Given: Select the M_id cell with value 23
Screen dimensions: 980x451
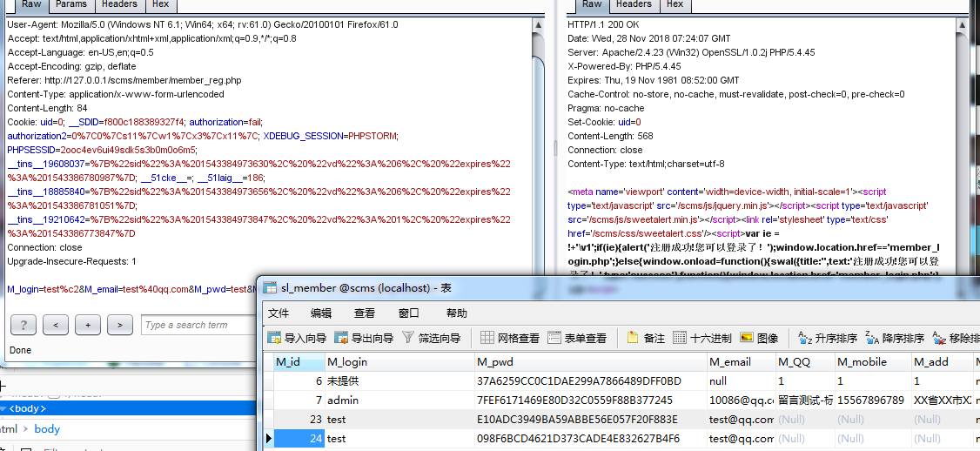Looking at the screenshot, I should tap(299, 419).
